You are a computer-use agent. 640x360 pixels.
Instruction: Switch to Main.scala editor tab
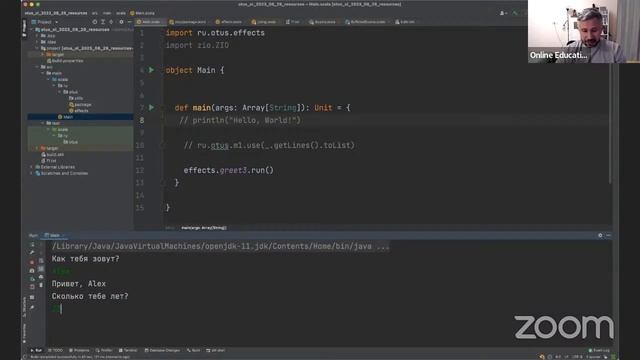pyautogui.click(x=149, y=22)
